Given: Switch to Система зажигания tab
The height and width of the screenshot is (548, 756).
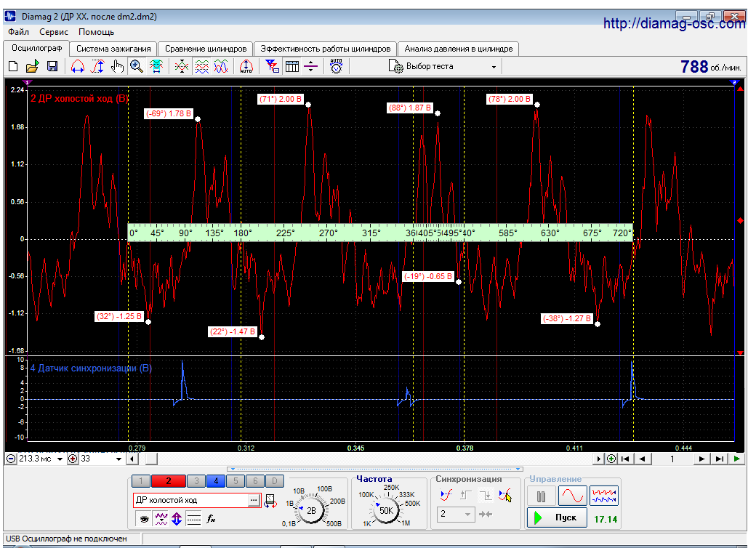Looking at the screenshot, I should pos(113,49).
